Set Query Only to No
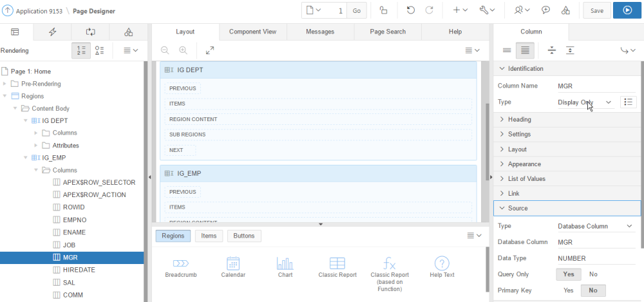Screen dimensions: 644x302 (x=594, y=274)
